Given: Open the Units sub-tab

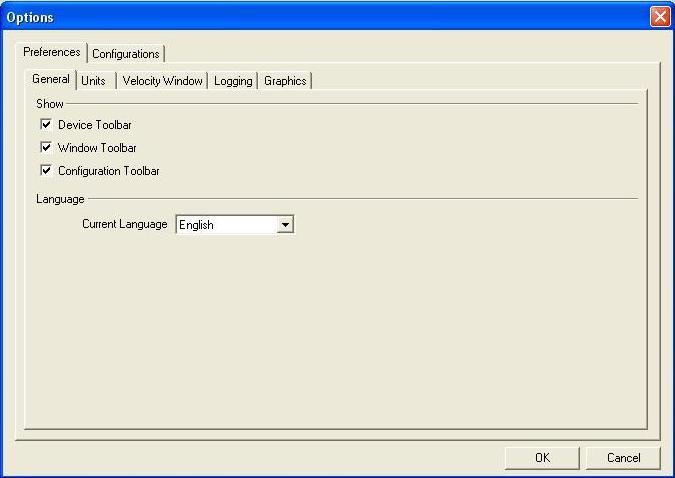Looking at the screenshot, I should 94,81.
